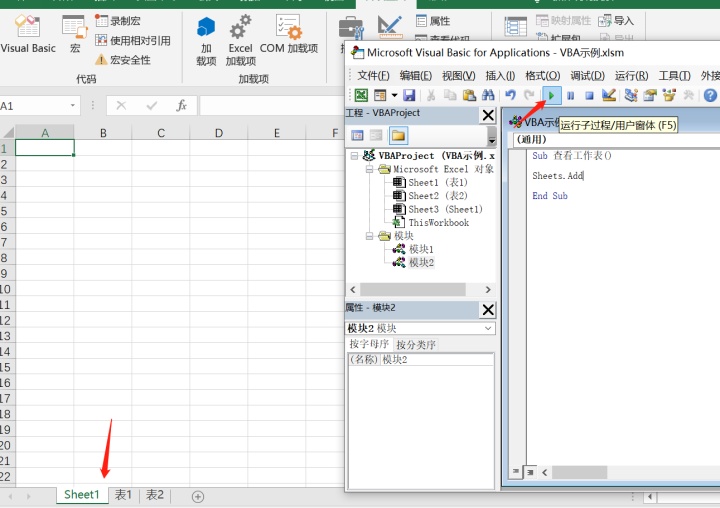Open the 属性 properties in the ribbon
Image resolution: width=720 pixels, height=508 pixels.
(x=433, y=21)
